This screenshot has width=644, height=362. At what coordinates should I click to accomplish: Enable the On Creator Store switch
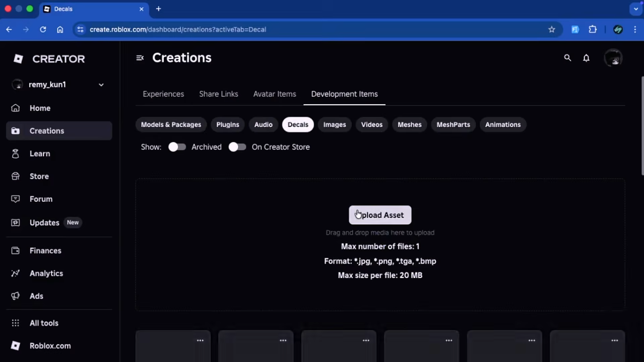[x=237, y=147]
